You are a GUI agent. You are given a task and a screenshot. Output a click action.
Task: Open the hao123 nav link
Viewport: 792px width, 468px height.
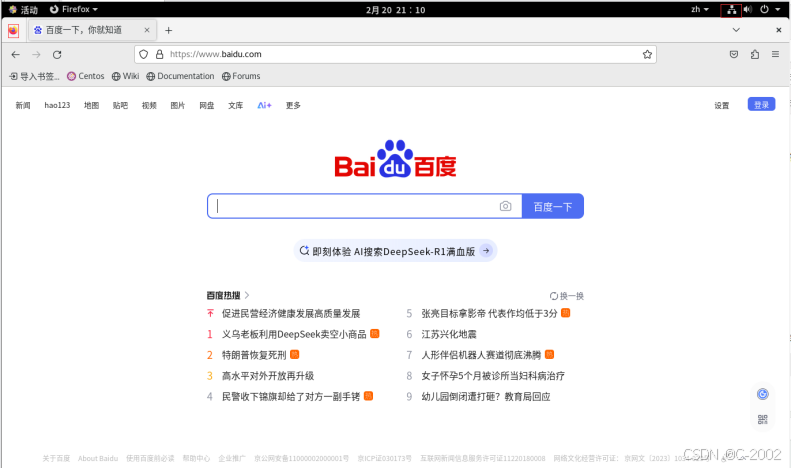tap(57, 106)
